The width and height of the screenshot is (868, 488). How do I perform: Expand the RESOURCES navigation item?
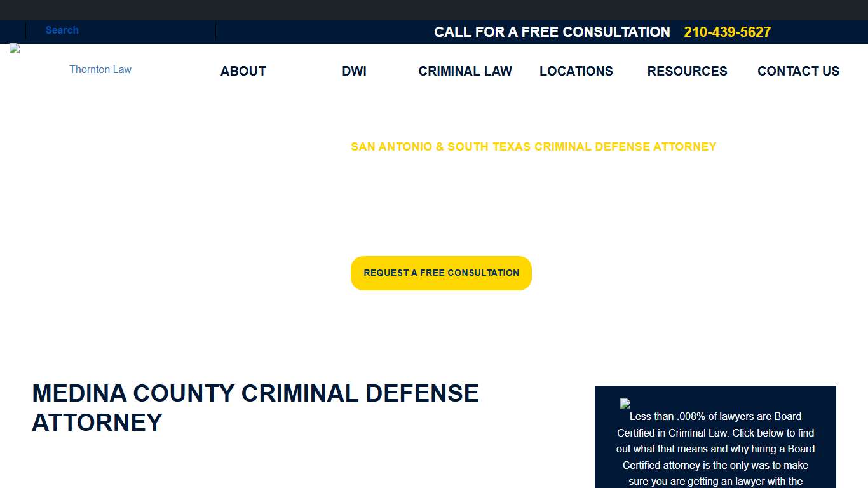pyautogui.click(x=687, y=71)
